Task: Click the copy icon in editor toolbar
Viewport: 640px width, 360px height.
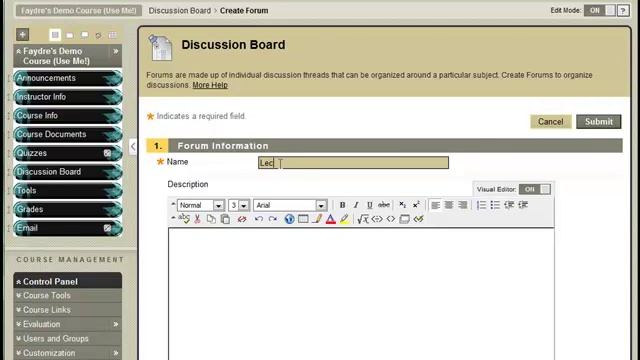Action: click(211, 219)
